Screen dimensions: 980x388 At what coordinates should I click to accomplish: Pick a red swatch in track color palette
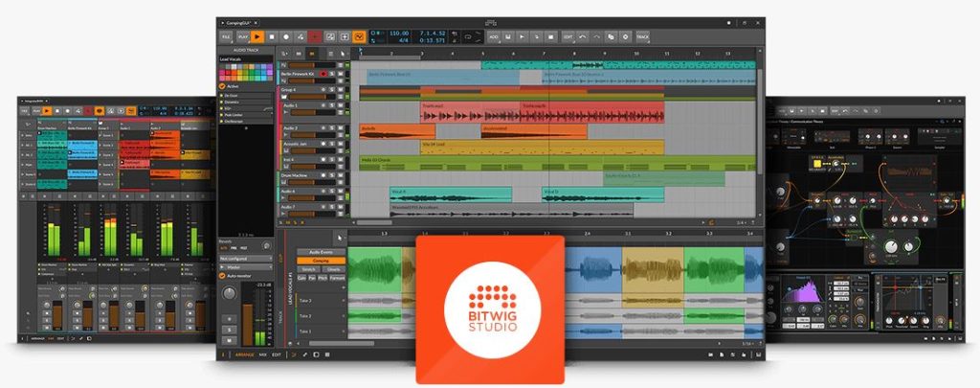pos(228,73)
